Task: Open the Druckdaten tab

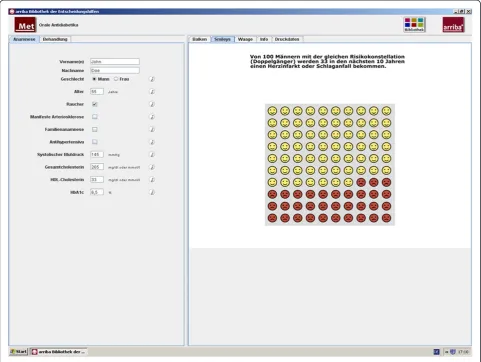Action: pyautogui.click(x=287, y=39)
